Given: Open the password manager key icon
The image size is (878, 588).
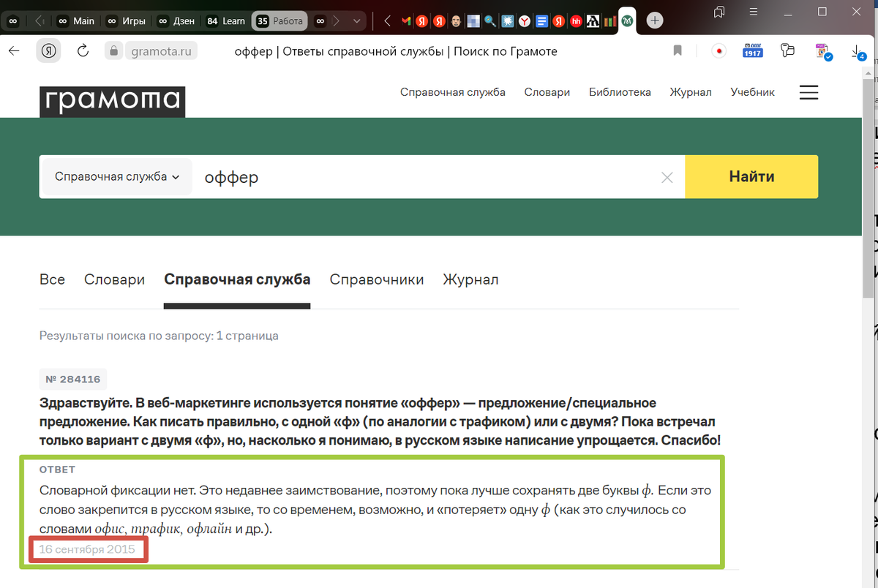Looking at the screenshot, I should coord(787,50).
